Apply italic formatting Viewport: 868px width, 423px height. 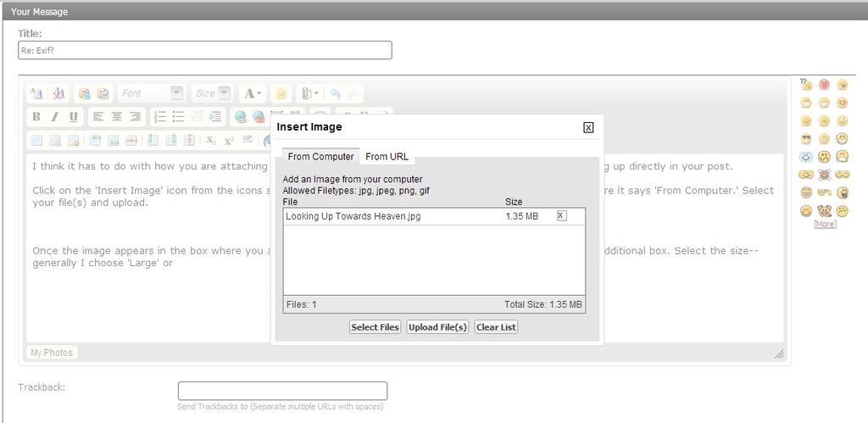(55, 117)
